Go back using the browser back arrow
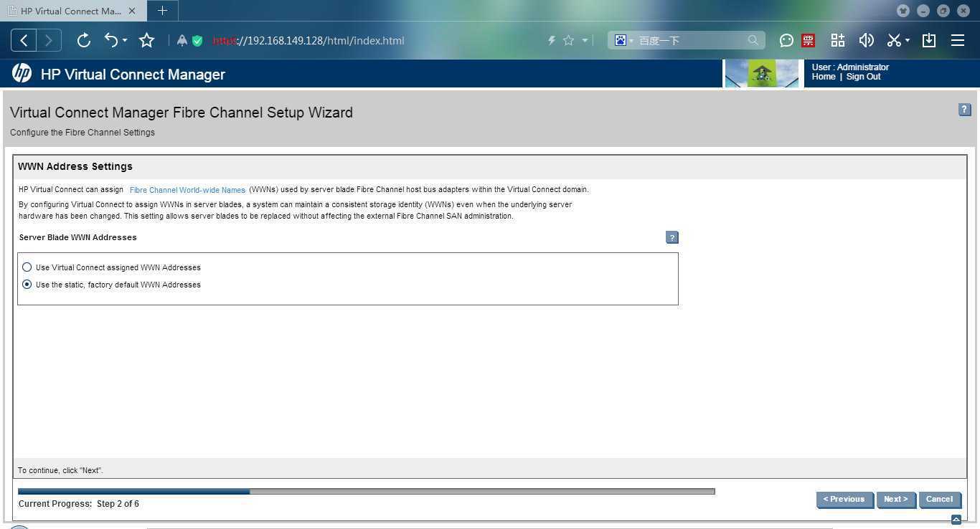 click(x=24, y=40)
